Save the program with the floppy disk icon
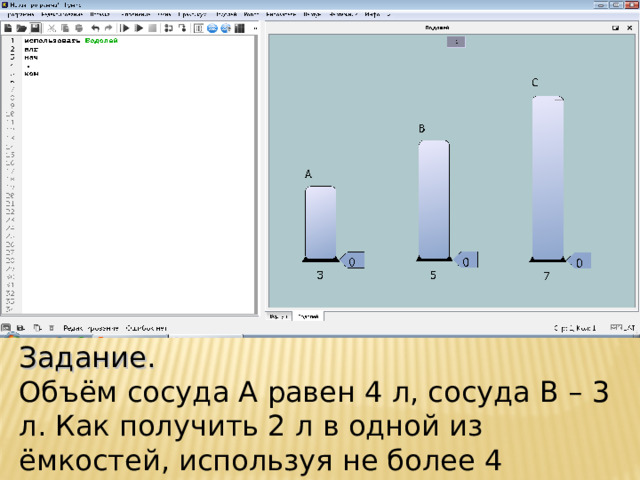The image size is (640, 480). pos(34,28)
